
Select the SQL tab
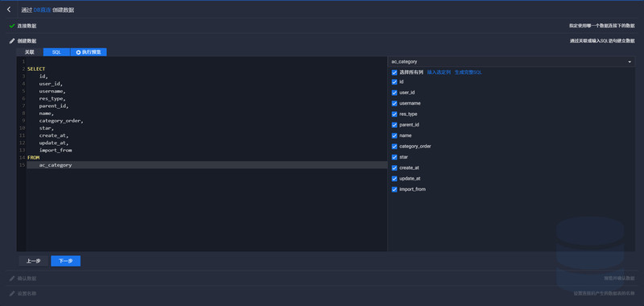(56, 52)
